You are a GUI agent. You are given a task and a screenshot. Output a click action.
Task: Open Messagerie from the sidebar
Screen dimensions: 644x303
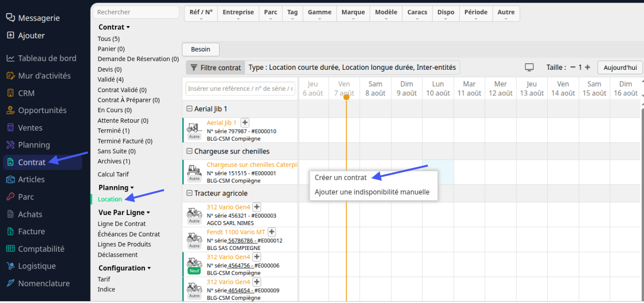click(x=33, y=18)
